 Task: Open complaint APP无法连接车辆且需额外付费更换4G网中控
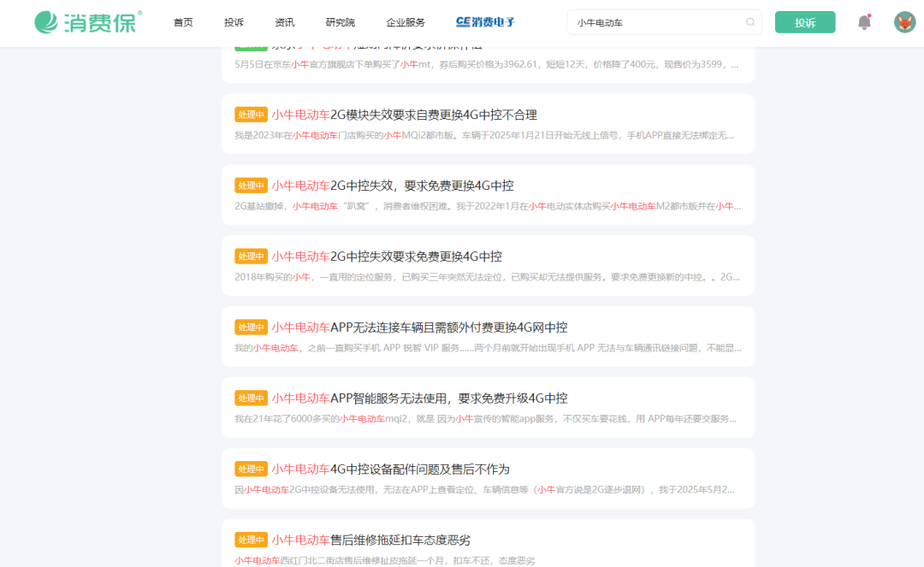click(419, 328)
